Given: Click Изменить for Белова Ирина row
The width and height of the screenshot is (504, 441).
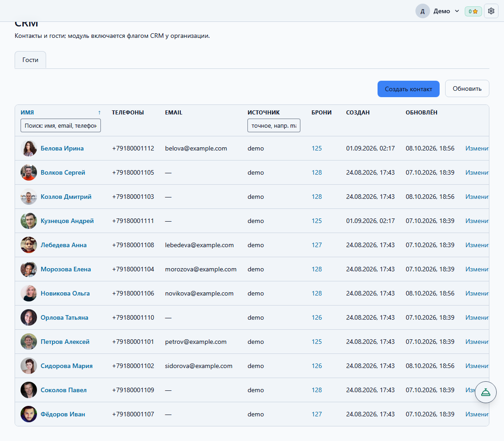Looking at the screenshot, I should point(477,148).
